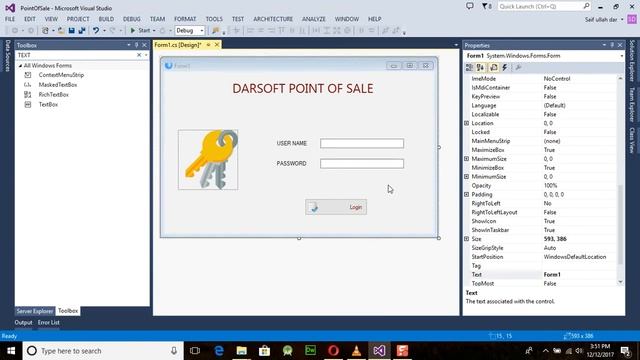Select the RichTextBox toolbox item
This screenshot has height=360, width=640.
tap(53, 95)
